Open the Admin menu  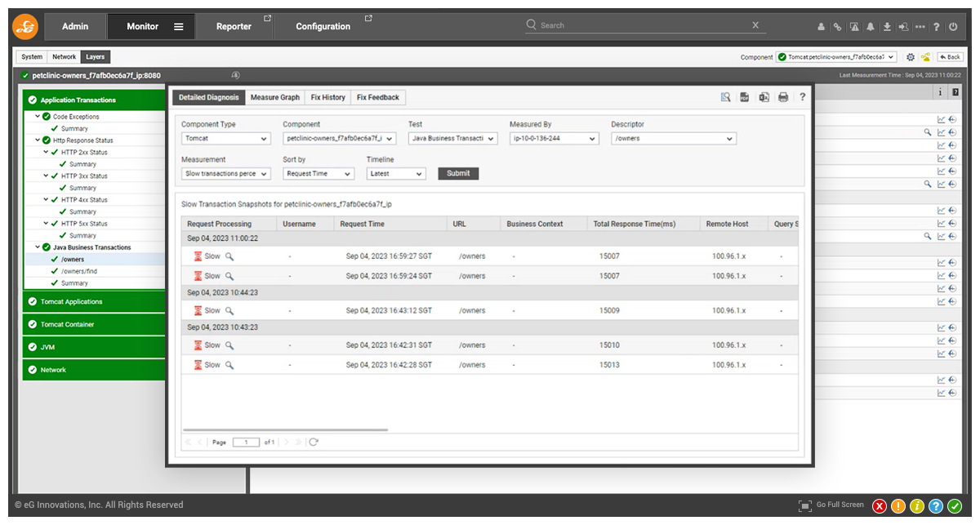[75, 26]
